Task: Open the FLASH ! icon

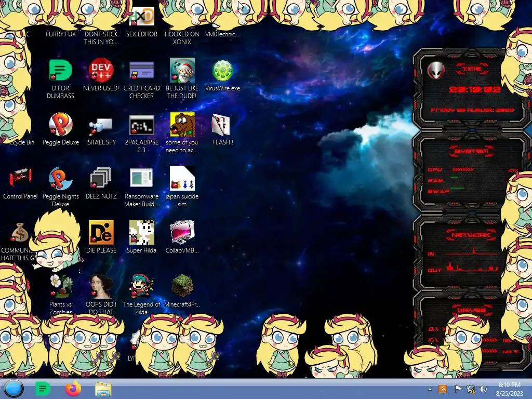Action: point(221,125)
